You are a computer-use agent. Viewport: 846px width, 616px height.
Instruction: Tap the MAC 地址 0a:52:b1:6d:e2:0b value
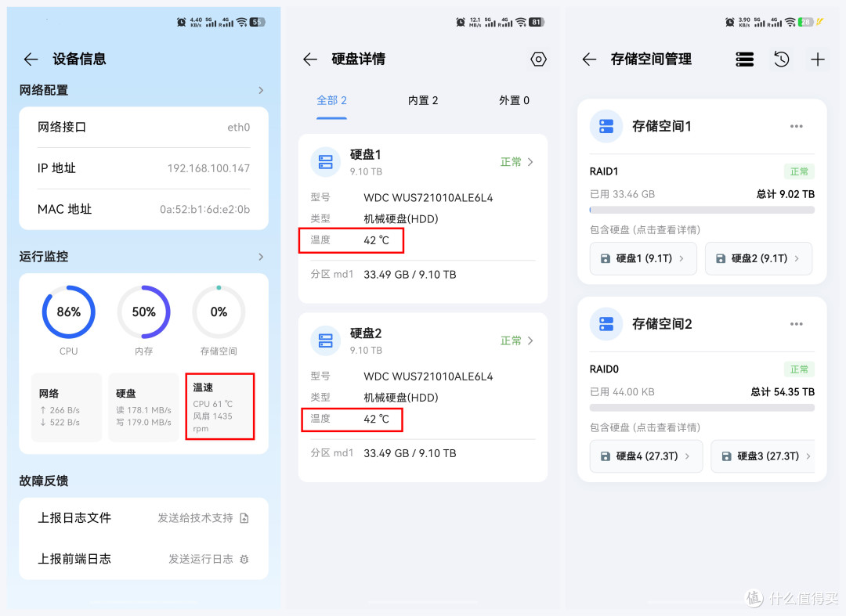205,210
